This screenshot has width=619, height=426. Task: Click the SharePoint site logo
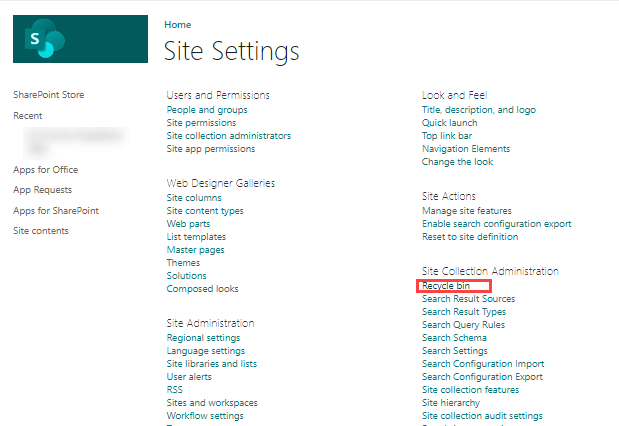pyautogui.click(x=81, y=39)
